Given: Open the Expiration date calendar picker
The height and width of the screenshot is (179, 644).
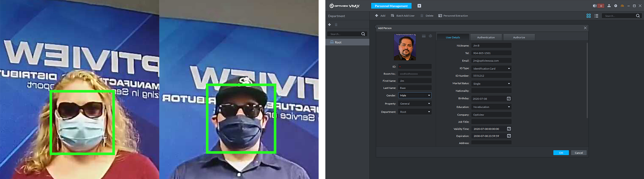Looking at the screenshot, I should click(x=508, y=136).
